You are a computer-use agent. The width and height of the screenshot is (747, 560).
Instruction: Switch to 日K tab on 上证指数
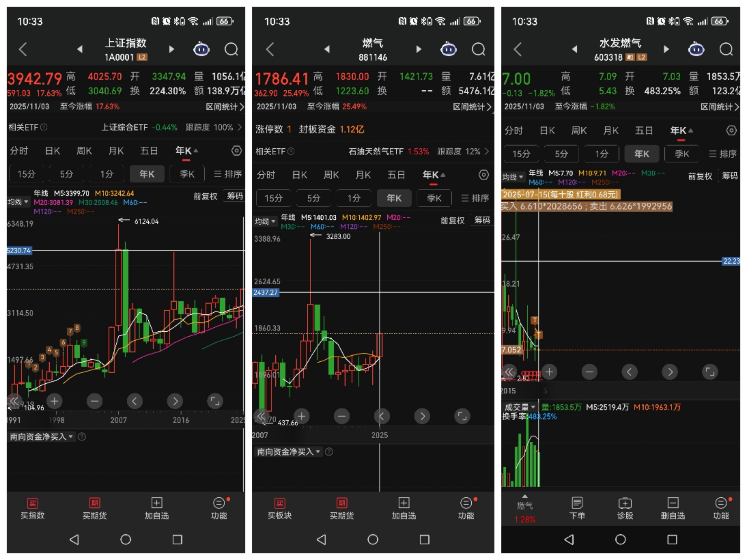coord(53,151)
